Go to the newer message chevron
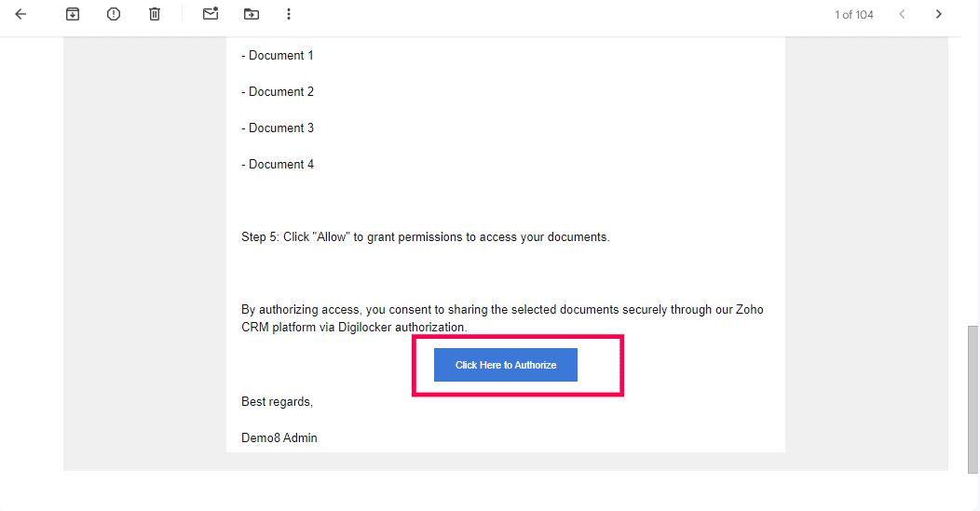Screen dimensions: 980x511 pyautogui.click(x=902, y=14)
